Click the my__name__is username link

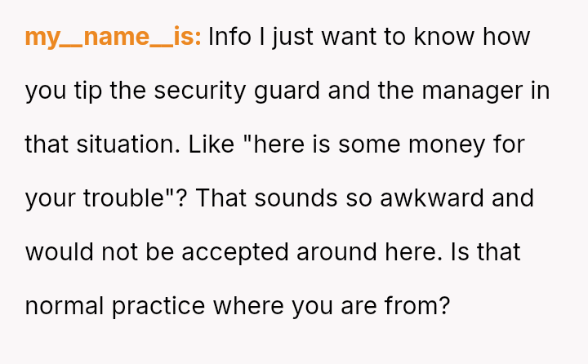tap(113, 38)
